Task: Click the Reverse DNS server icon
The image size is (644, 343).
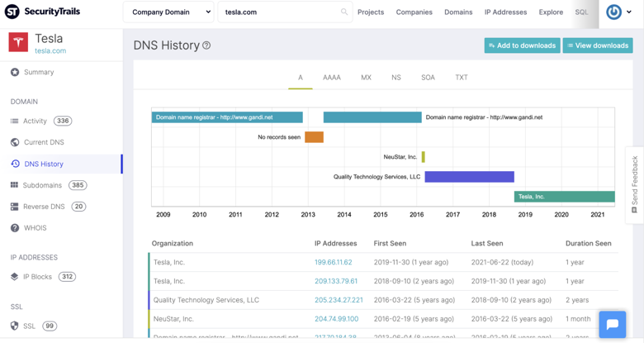Action: click(x=14, y=207)
